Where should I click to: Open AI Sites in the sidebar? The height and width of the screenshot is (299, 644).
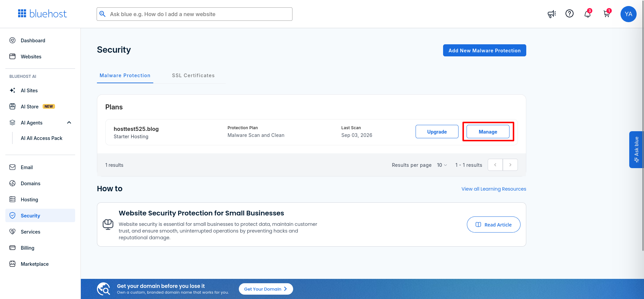[40, 90]
